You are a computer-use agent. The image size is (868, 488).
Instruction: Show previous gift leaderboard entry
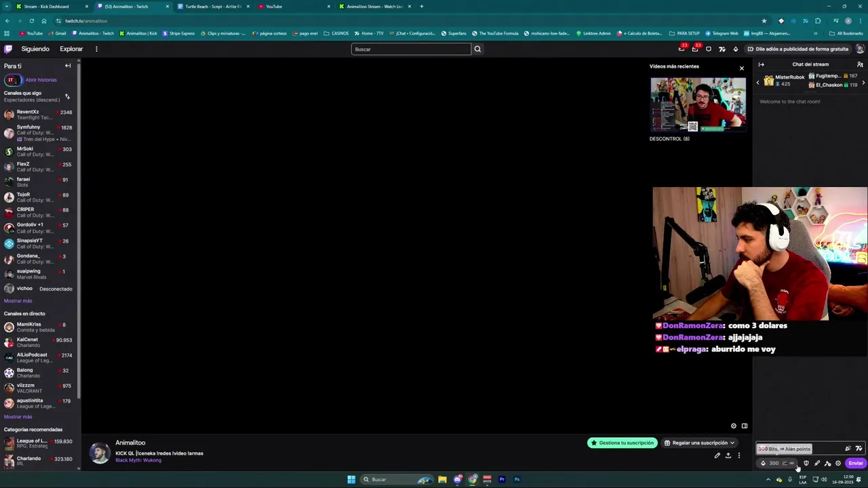click(x=758, y=82)
